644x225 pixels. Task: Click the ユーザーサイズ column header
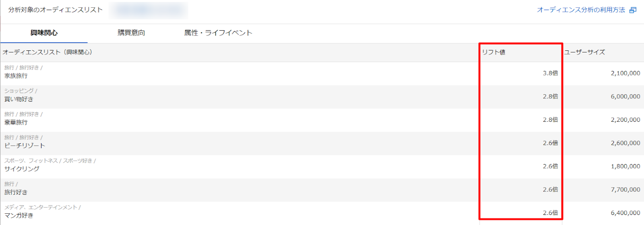click(x=584, y=52)
